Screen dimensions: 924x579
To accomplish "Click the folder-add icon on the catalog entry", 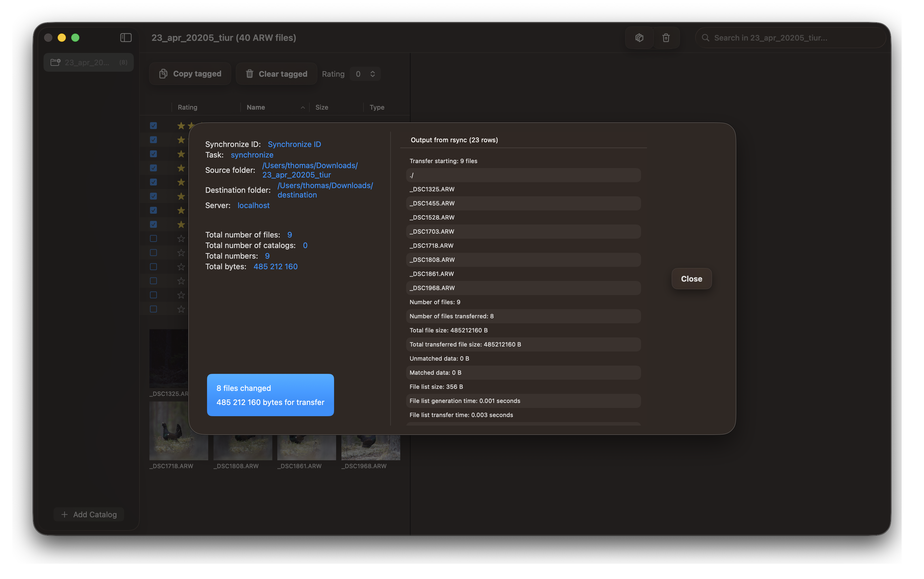I will [55, 62].
